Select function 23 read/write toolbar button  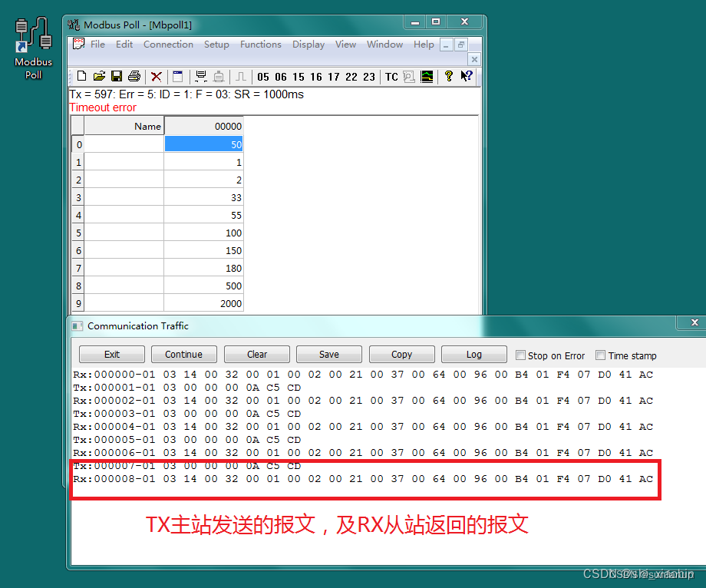coord(369,77)
